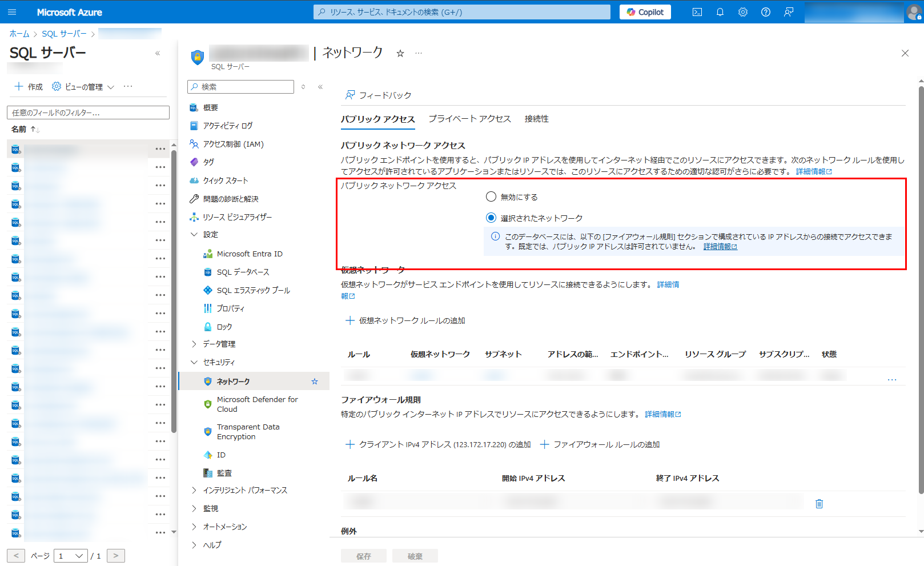Open Cloud Shell from top bar
The height and width of the screenshot is (566, 924).
click(697, 12)
